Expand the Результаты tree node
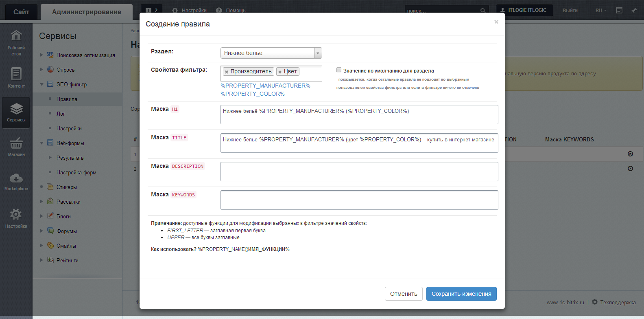644x319 pixels. 50,157
